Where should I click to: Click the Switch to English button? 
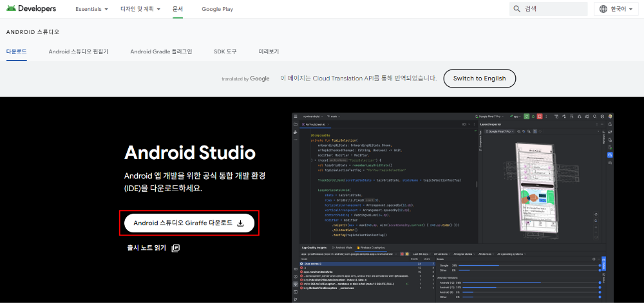[479, 79]
